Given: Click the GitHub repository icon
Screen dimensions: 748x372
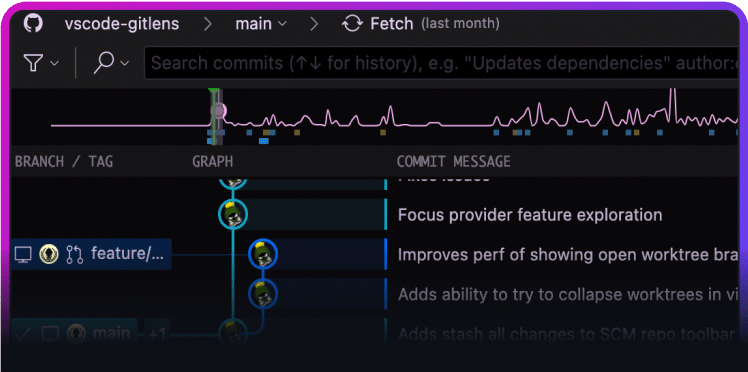Looking at the screenshot, I should coord(33,23).
